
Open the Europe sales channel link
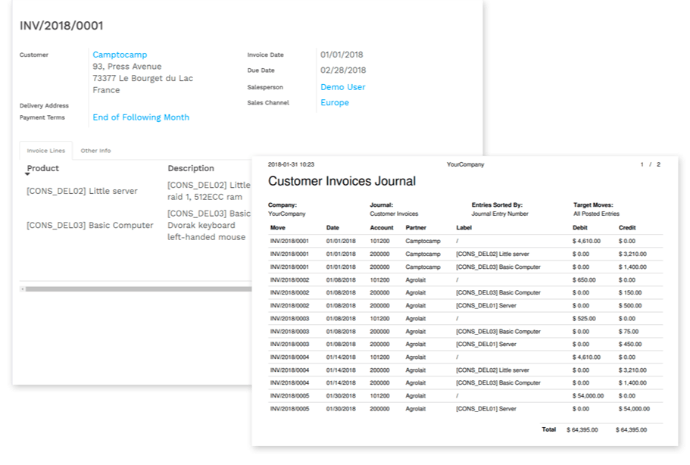334,102
